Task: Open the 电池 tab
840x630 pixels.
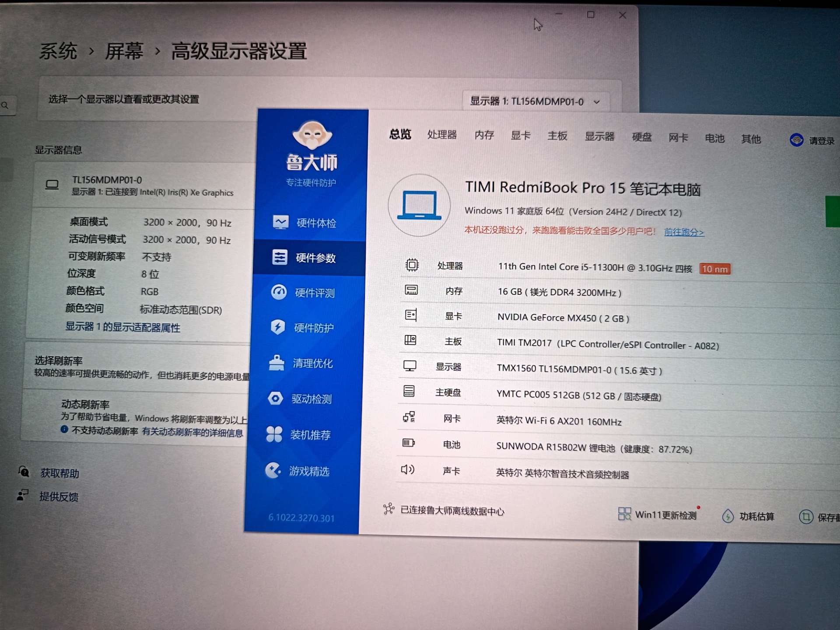Action: click(x=714, y=139)
